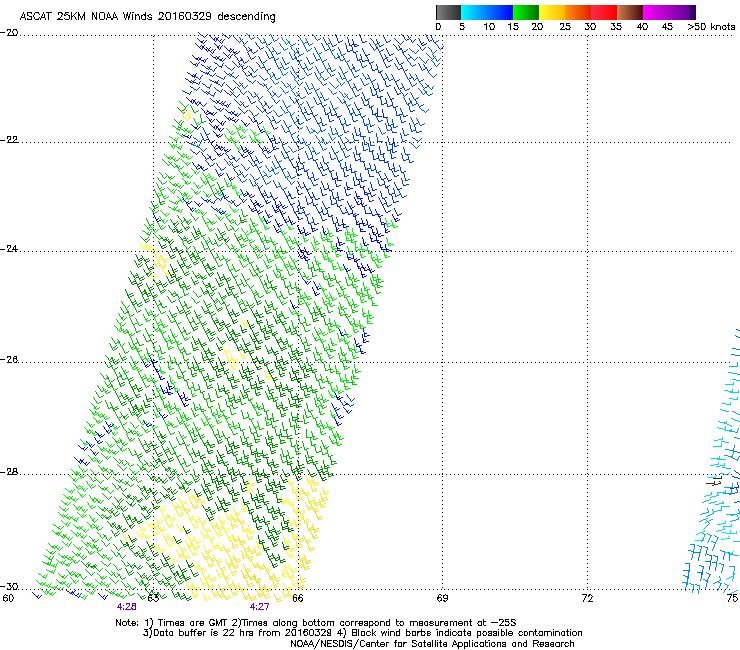Click the purple '4:28' swath time label
Image resolution: width=740 pixels, height=650 pixels.
[x=126, y=607]
